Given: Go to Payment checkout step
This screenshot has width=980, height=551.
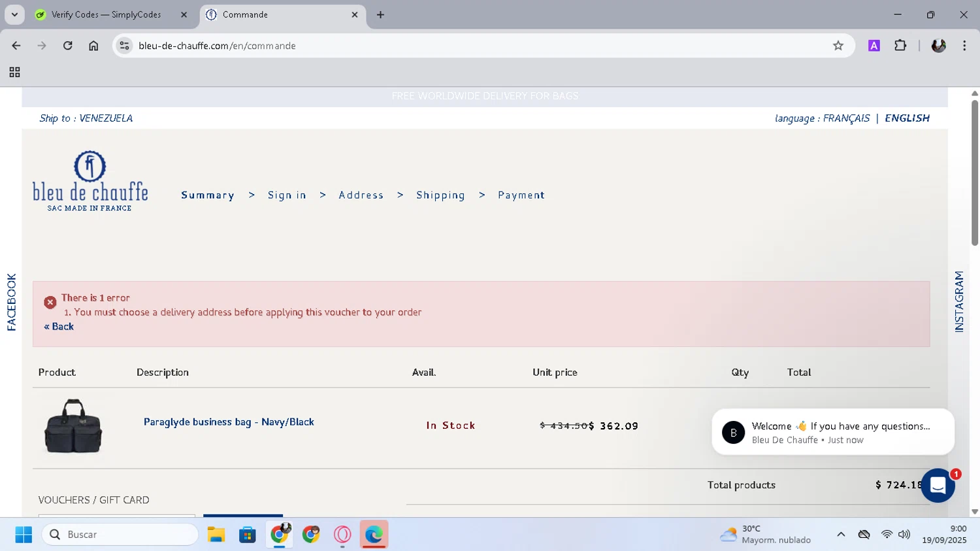Looking at the screenshot, I should [521, 195].
